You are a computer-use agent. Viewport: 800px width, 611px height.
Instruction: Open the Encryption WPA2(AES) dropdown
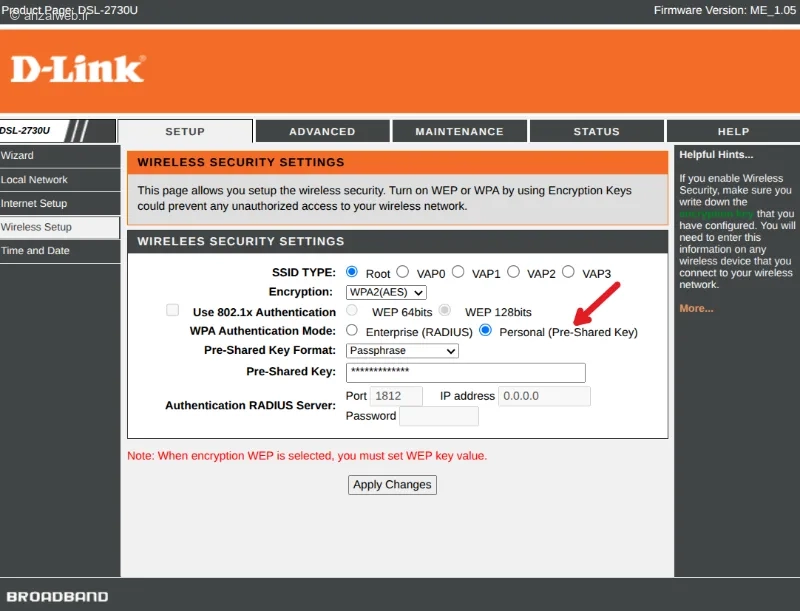pyautogui.click(x=386, y=292)
